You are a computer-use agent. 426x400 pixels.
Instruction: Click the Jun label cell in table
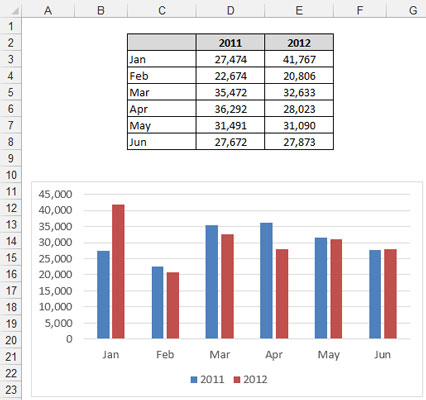(x=162, y=142)
